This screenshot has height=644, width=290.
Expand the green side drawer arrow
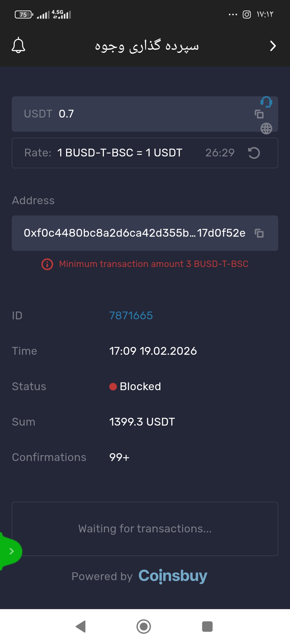(x=11, y=551)
